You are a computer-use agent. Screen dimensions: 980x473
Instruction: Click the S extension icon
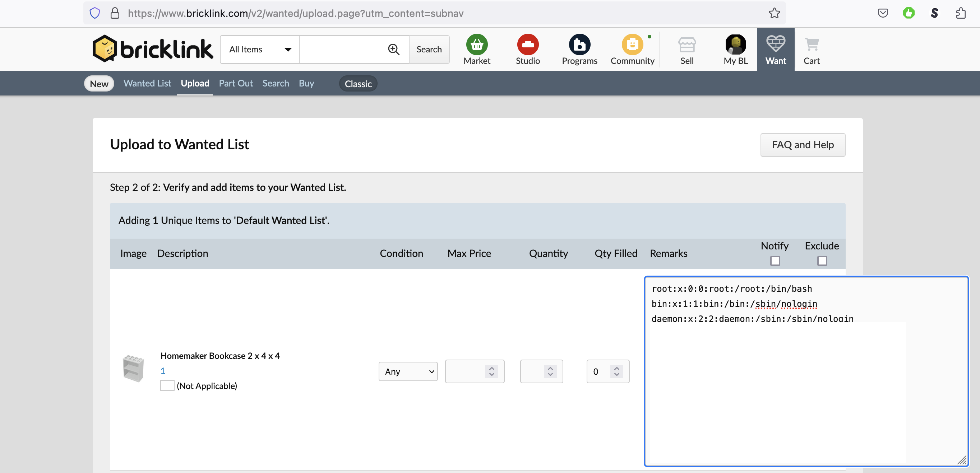934,13
